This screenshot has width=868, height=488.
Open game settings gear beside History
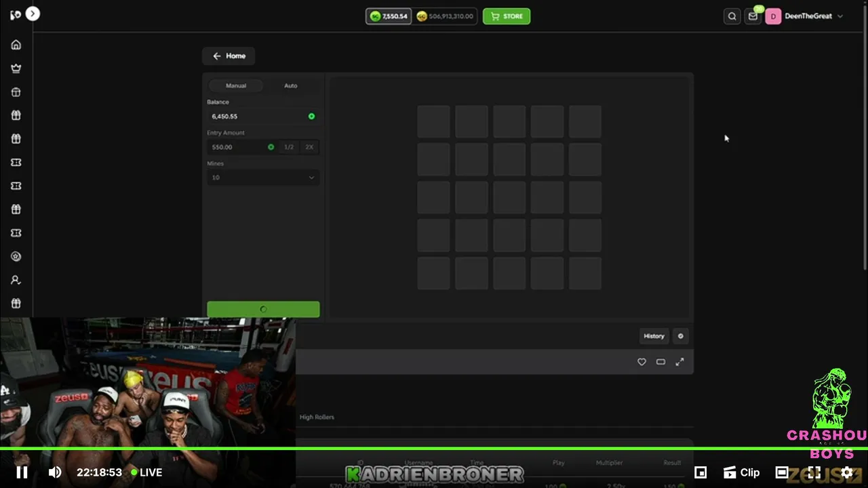[680, 336]
